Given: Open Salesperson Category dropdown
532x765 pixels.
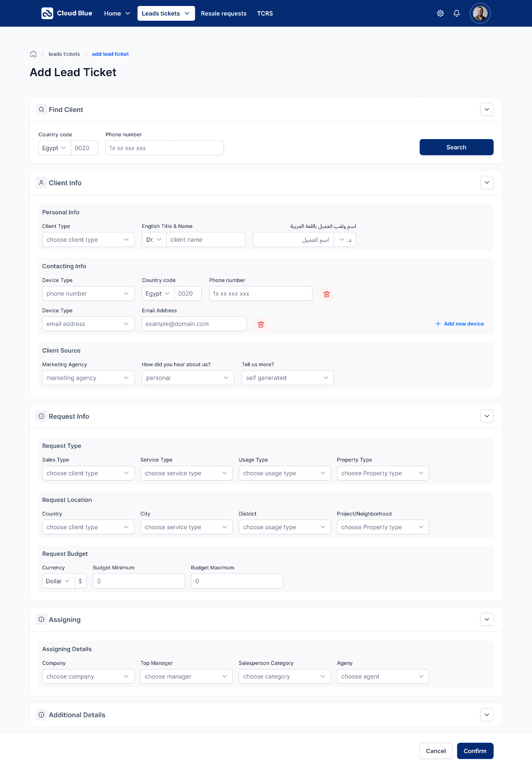Looking at the screenshot, I should coord(285,677).
